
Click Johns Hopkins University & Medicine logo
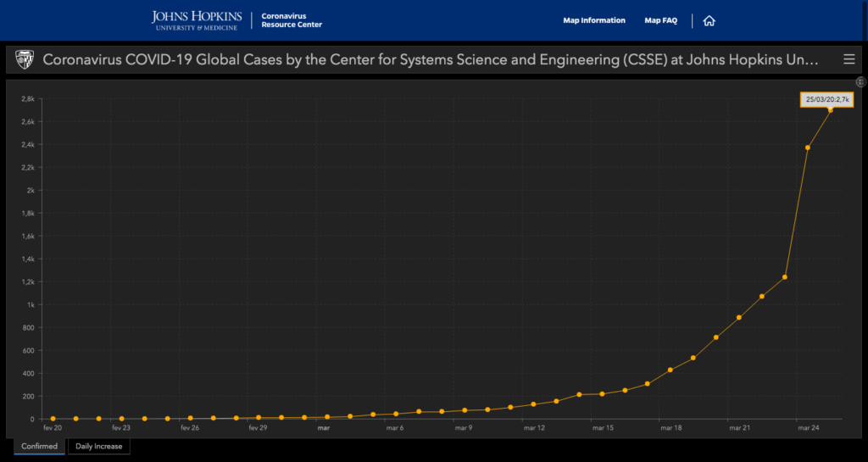click(x=197, y=20)
